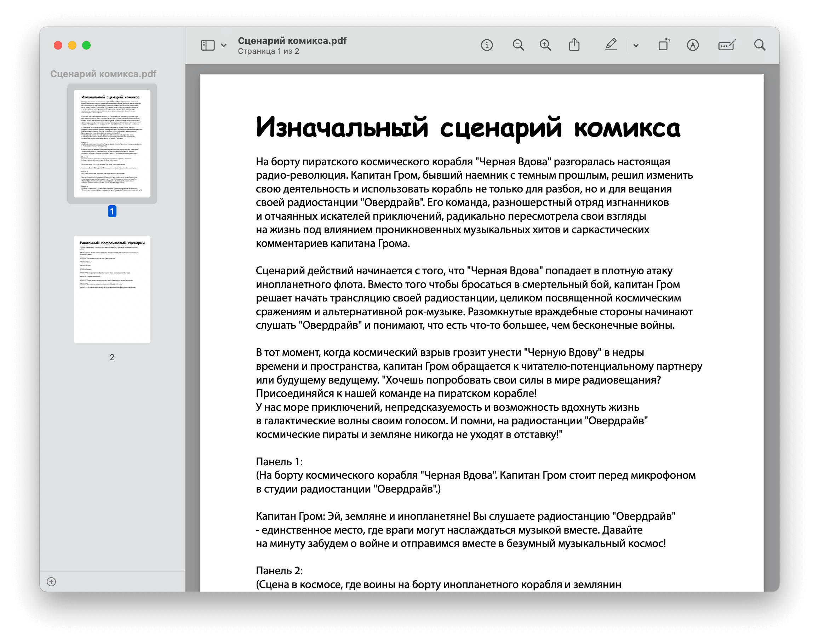Click the sidebar header Сценарий комикса.pdf
This screenshot has height=644, width=819.
coord(103,74)
